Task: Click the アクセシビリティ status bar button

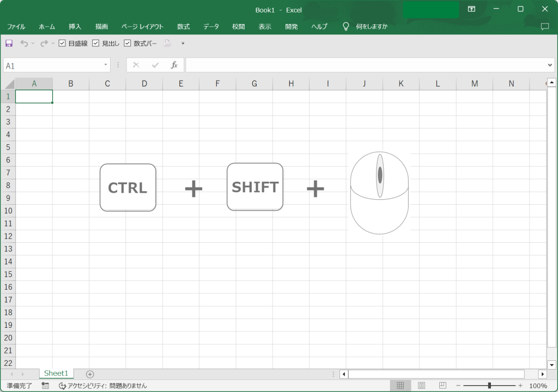Action: 103,385
